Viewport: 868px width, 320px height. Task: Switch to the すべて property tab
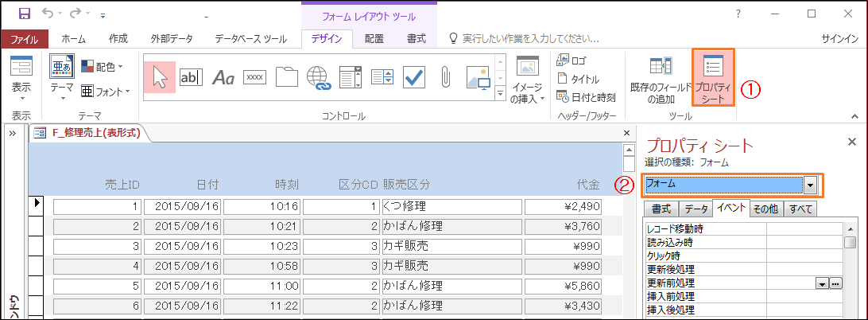point(800,209)
